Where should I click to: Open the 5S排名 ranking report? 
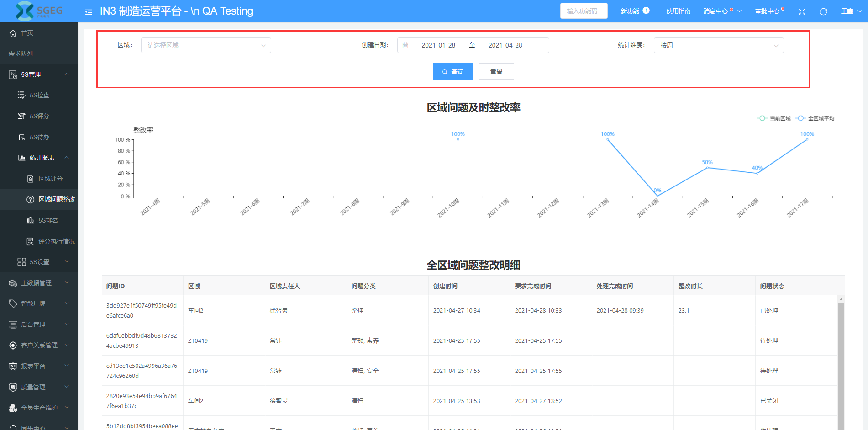point(48,220)
